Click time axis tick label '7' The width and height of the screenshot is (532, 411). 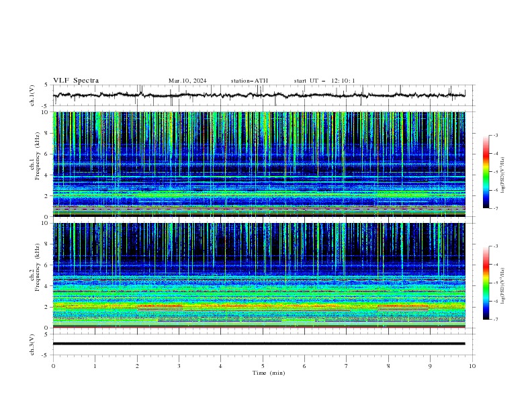click(x=347, y=366)
